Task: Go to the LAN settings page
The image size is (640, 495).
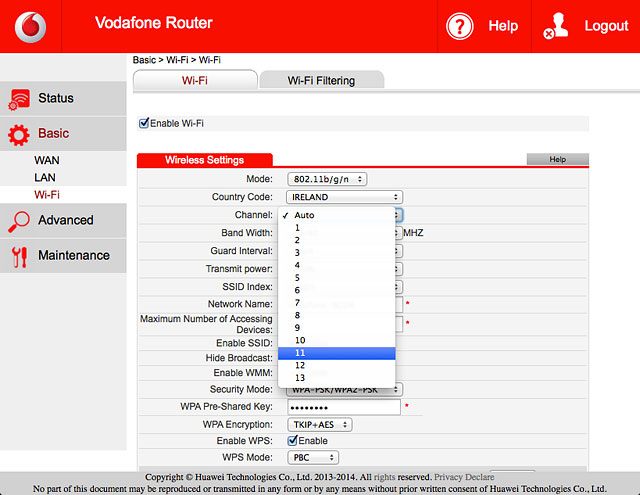Action: (45, 178)
